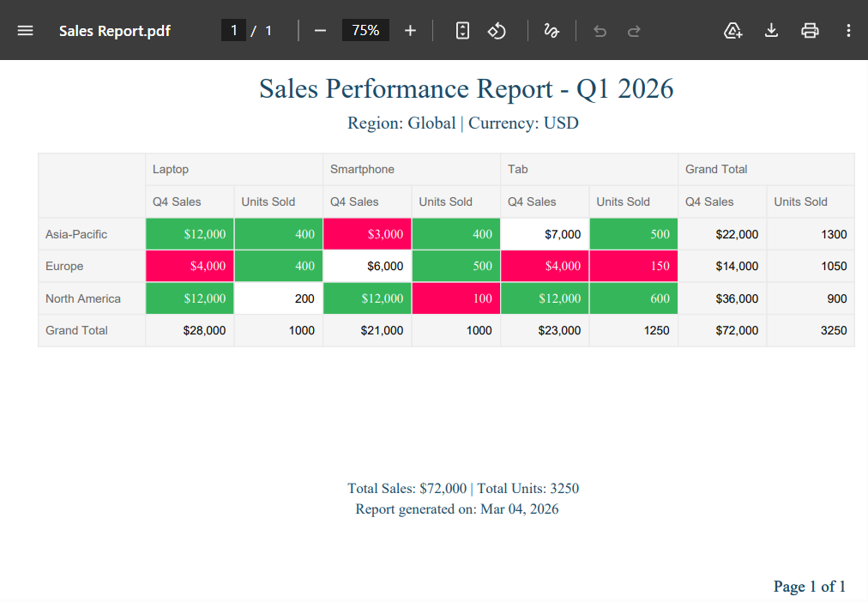
Task: Toggle the fit to page button
Action: click(x=462, y=30)
